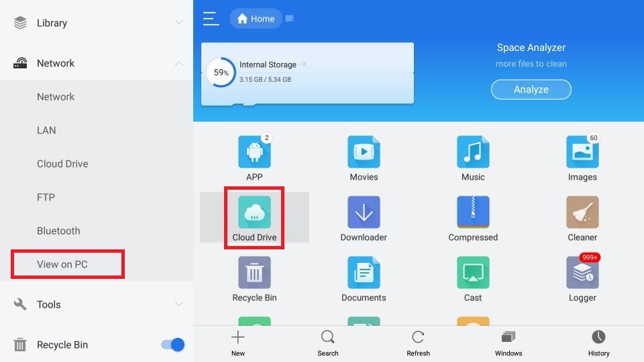Select the Home tab

(x=256, y=19)
